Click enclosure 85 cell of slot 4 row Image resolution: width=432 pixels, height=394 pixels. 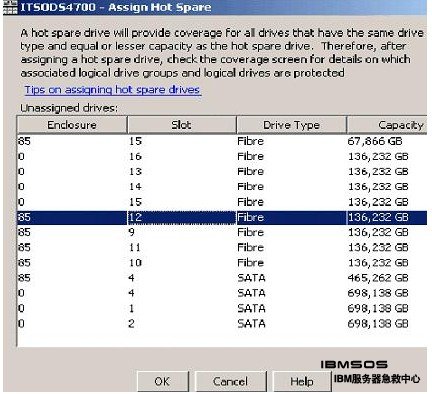pos(72,278)
